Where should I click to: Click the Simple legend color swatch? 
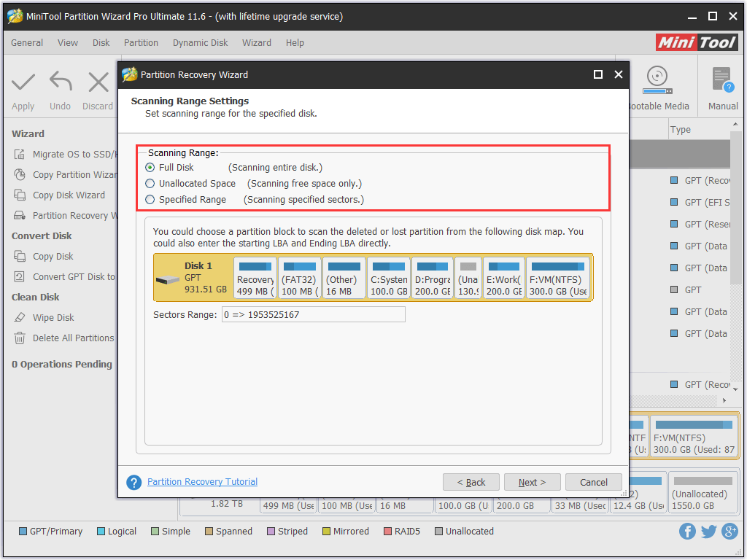(x=155, y=532)
